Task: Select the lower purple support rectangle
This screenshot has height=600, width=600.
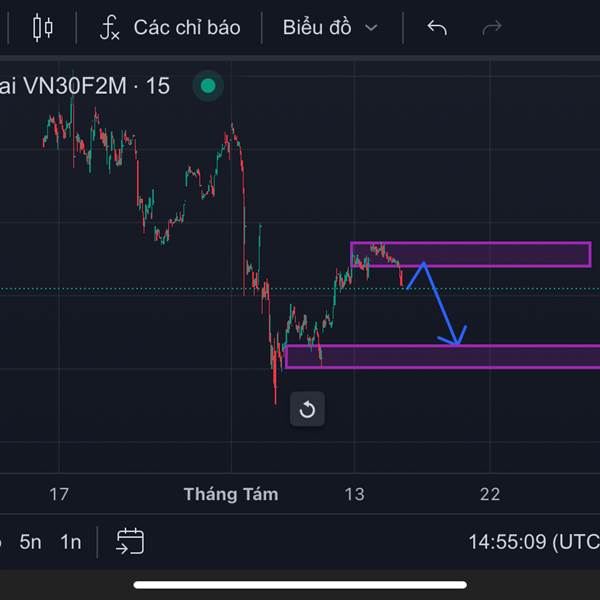Action: click(x=443, y=357)
